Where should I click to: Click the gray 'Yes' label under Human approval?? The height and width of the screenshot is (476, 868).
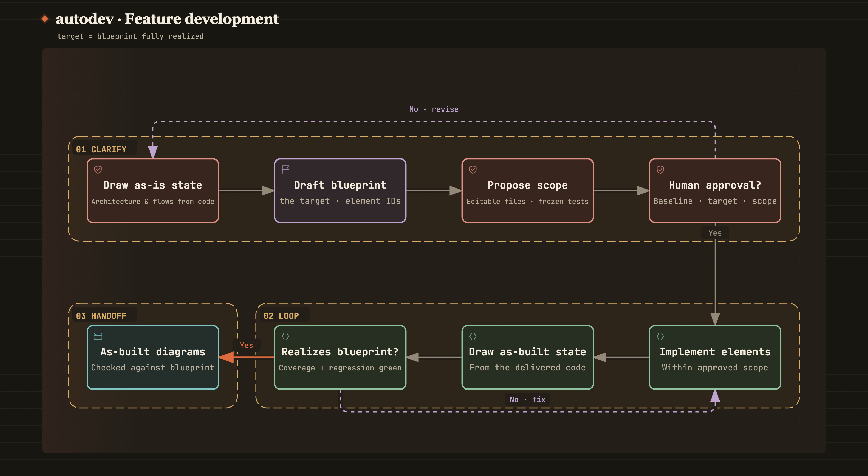pos(715,233)
